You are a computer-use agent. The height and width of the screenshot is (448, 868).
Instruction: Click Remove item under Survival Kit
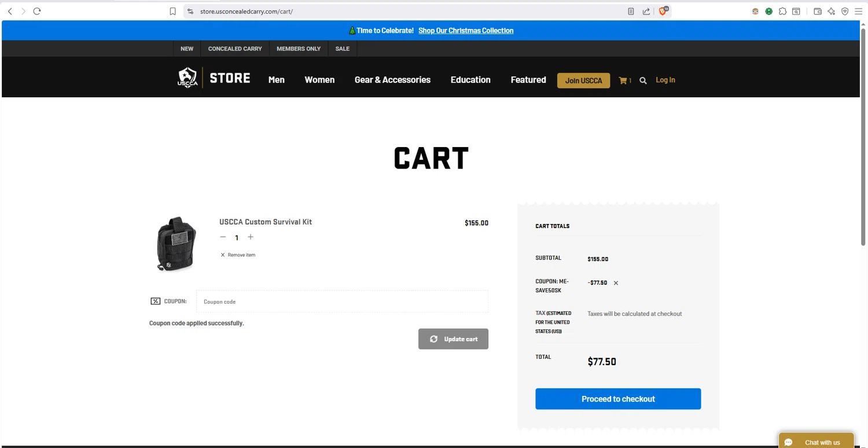[238, 255]
